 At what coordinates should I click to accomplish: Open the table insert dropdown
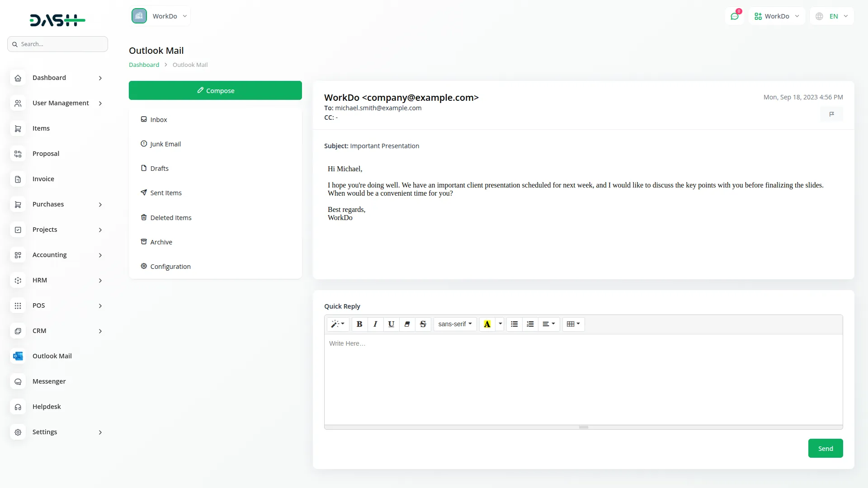[x=573, y=324]
